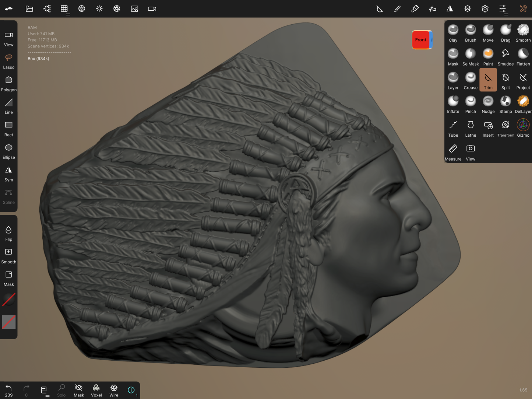Image resolution: width=532 pixels, height=399 pixels.
Task: Choose Lasso selection shape
Action: 9,61
